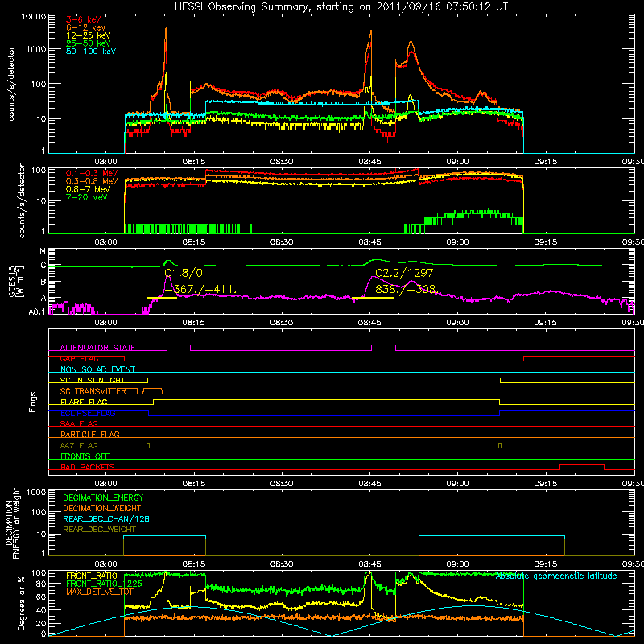Select the orange 6-12 keV legend label
Screen dimensions: 644x644
point(85,27)
